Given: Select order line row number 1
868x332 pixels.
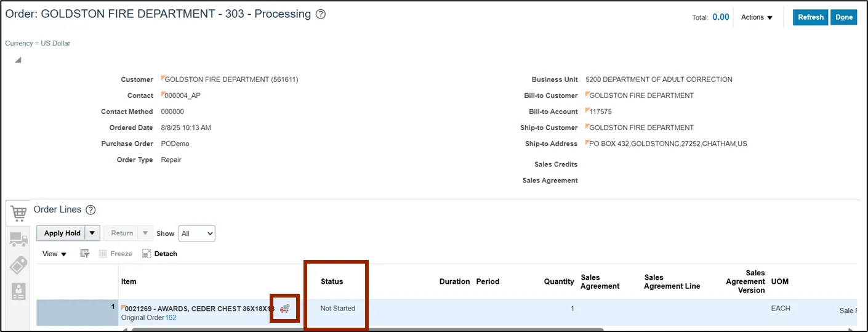Looking at the screenshot, I should tap(77, 313).
